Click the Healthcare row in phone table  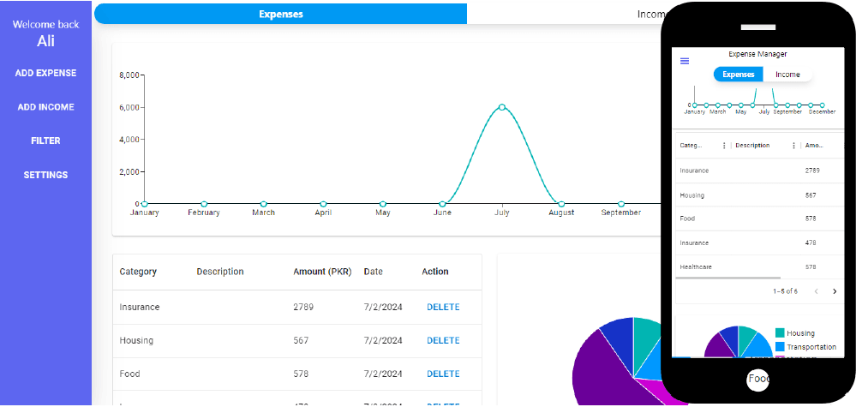point(759,266)
